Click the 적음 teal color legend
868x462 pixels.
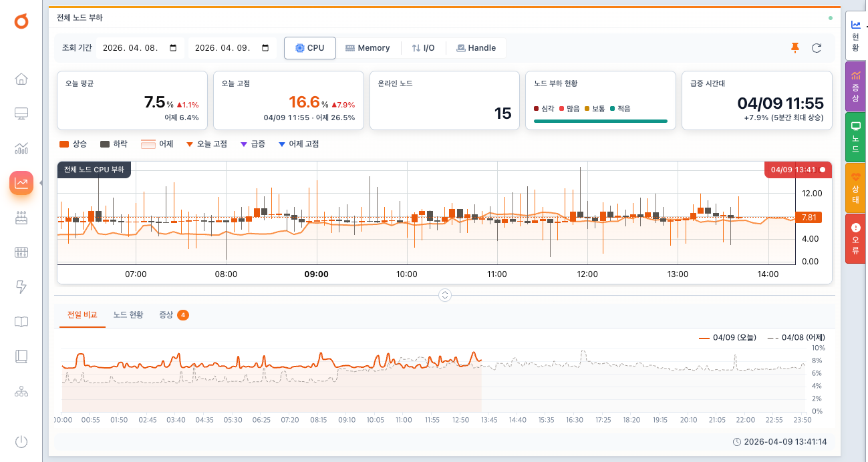click(619, 109)
